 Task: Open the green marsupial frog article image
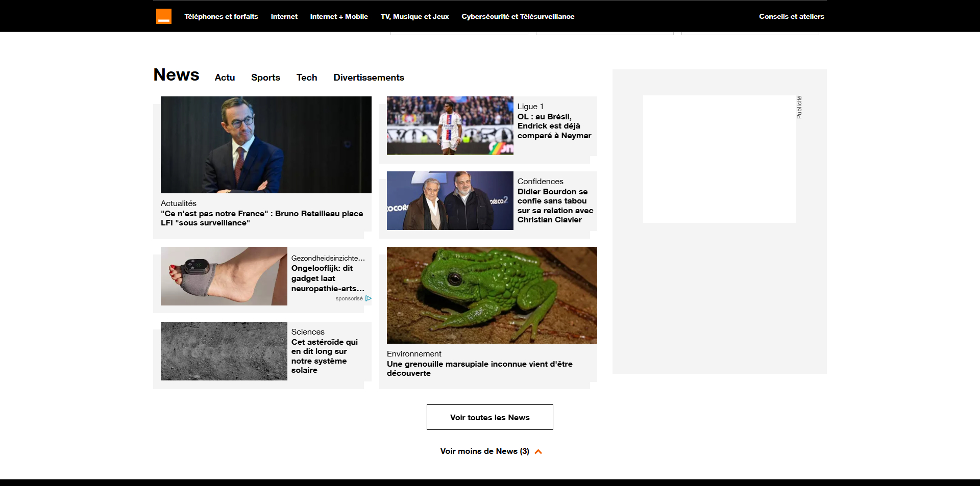click(x=492, y=295)
